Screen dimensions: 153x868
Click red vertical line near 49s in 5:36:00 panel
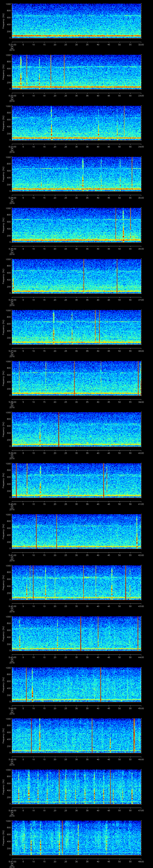coord(117,276)
